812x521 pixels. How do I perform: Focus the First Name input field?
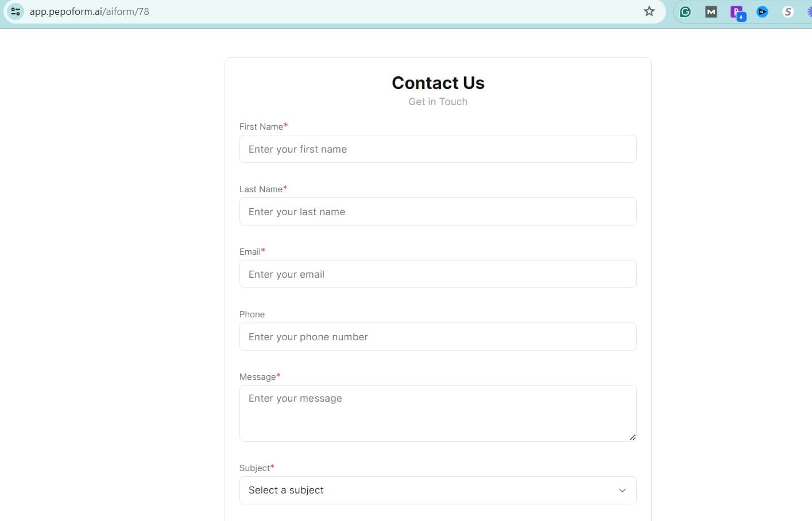438,149
